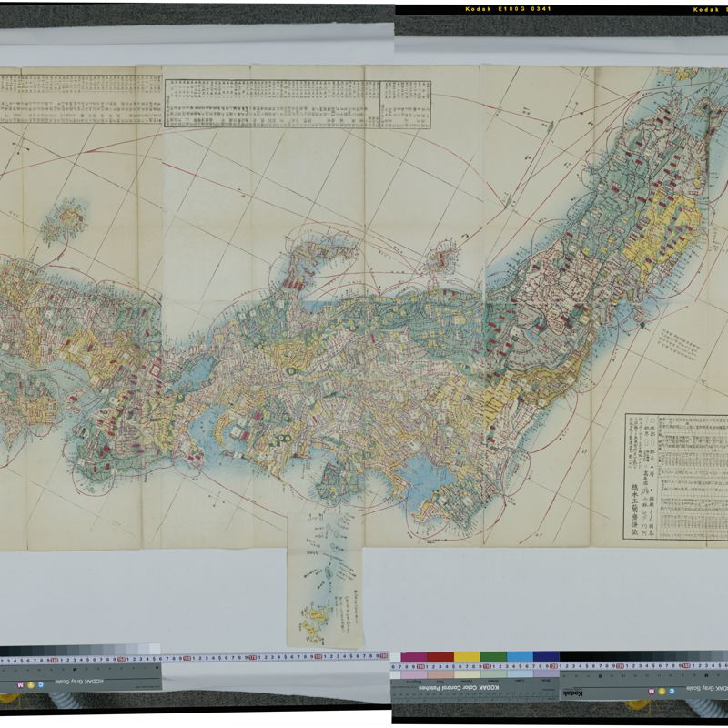Screen dimensions: 728x728
Task: Pick the solid yellow color control patch
Action: [x=467, y=656]
